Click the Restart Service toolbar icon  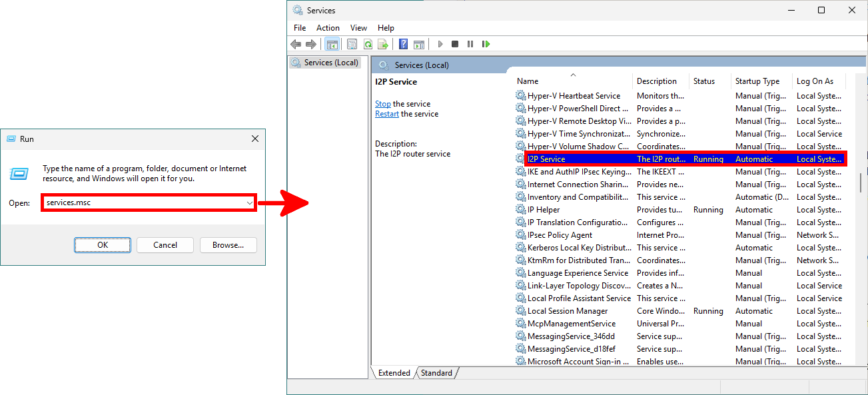tap(486, 43)
